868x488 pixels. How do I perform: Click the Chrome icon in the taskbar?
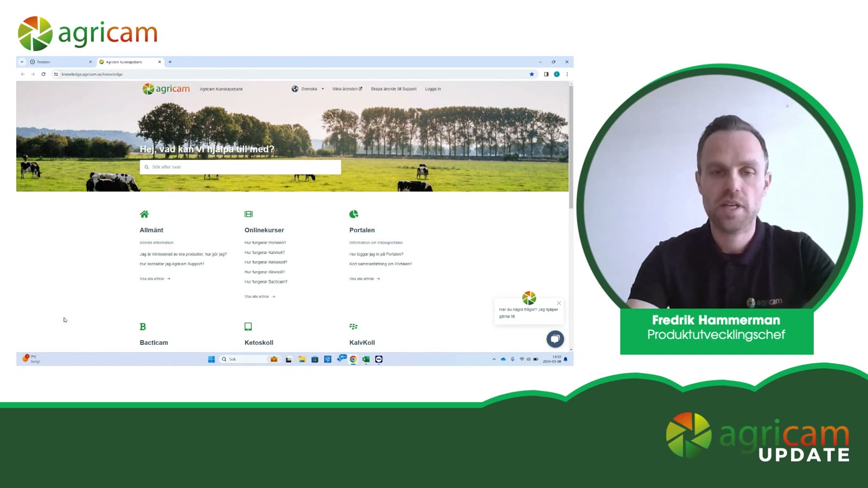point(353,359)
